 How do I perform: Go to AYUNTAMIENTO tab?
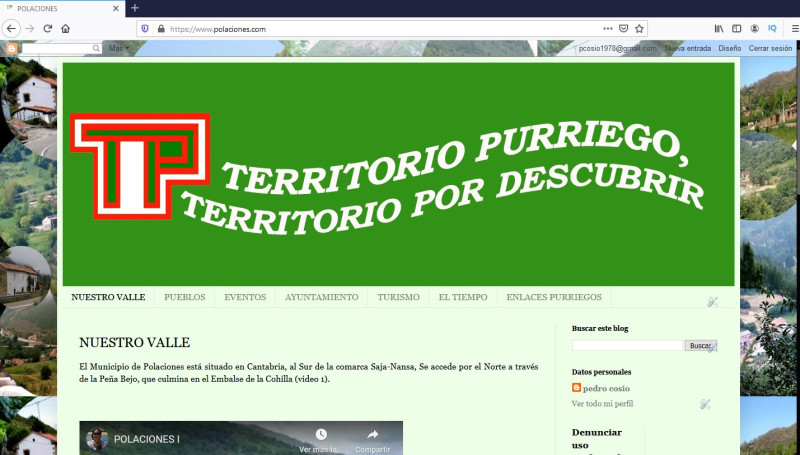[x=321, y=297]
